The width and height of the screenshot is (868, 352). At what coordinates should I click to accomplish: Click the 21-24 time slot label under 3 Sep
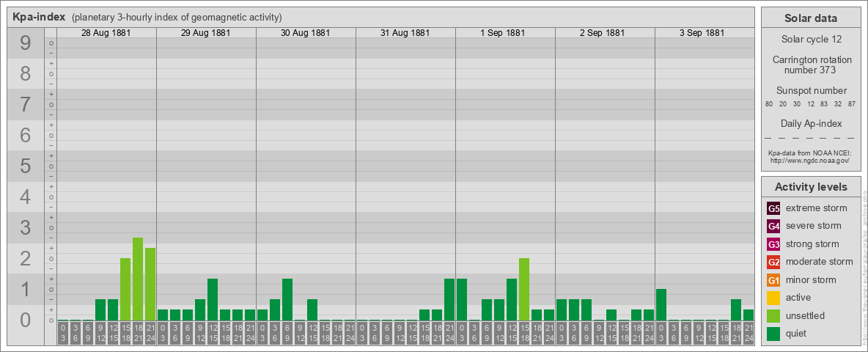pyautogui.click(x=749, y=333)
